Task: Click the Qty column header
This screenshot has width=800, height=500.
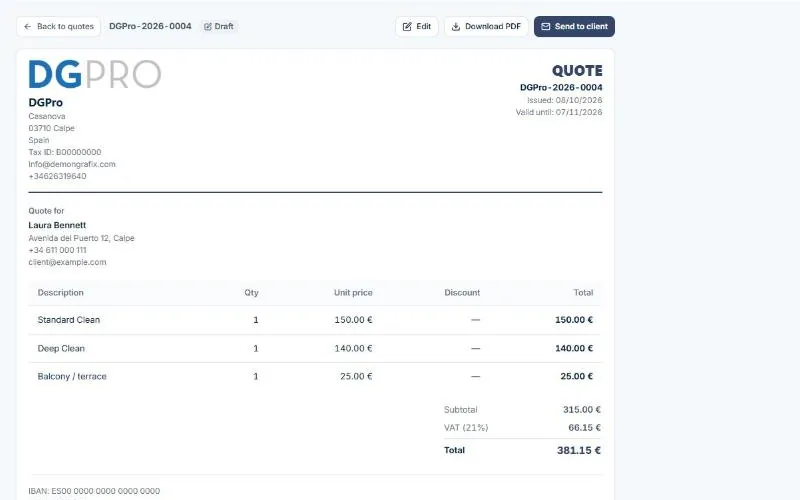Action: [251, 292]
